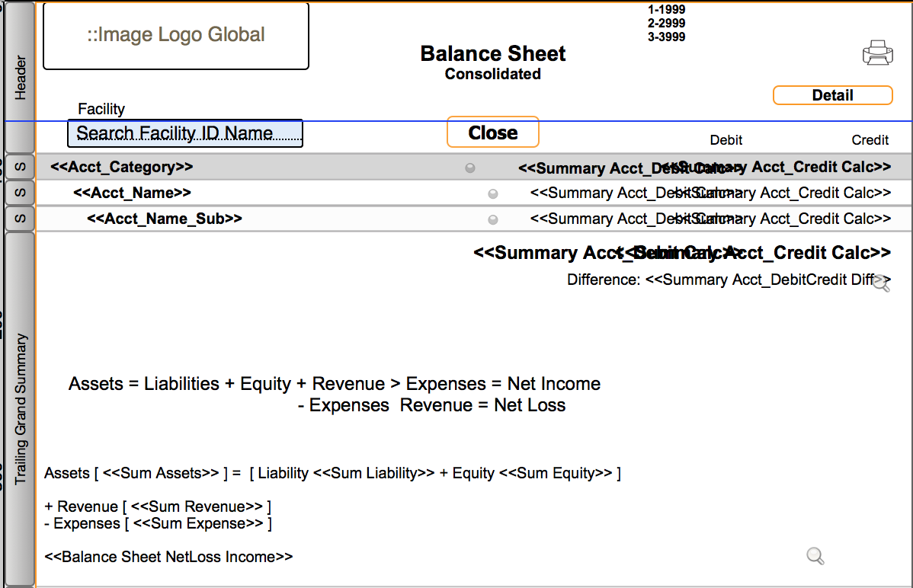
Task: Toggle round button on Acct_Name_Sub row
Action: (492, 219)
